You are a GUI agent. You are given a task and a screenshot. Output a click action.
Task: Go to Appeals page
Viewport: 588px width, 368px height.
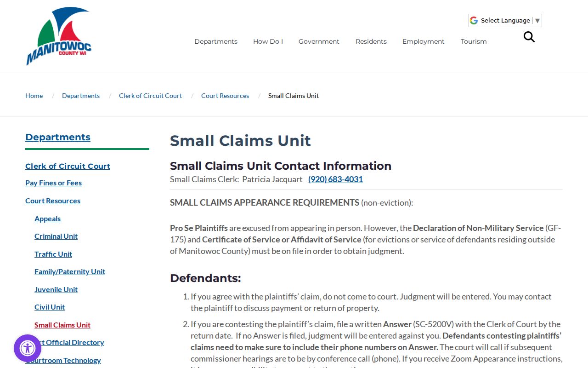tap(47, 219)
